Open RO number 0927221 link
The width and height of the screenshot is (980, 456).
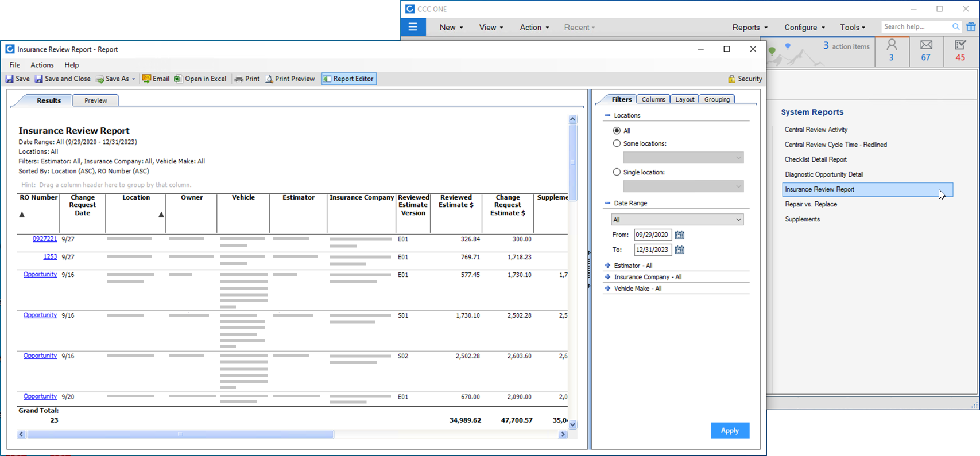coord(45,239)
